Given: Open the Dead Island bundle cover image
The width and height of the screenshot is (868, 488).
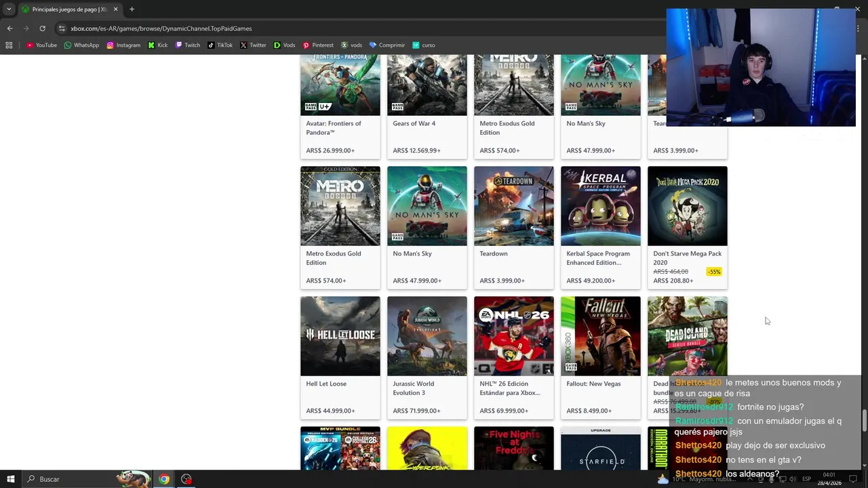Looking at the screenshot, I should (688, 336).
